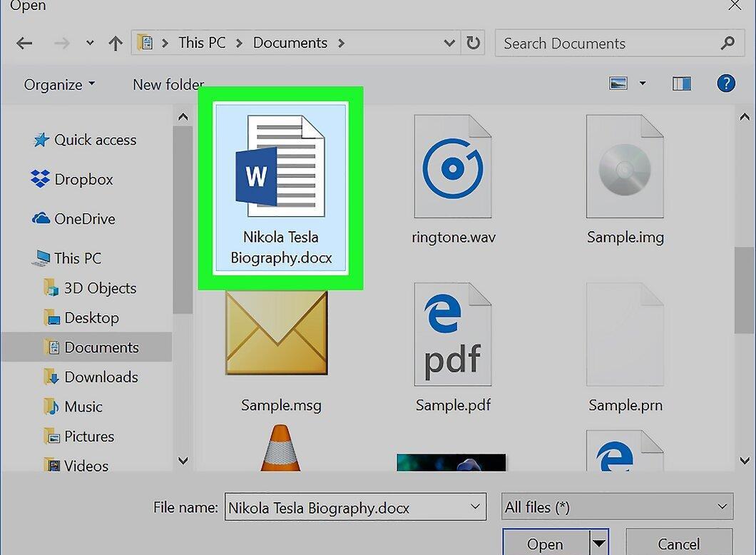Click the Sample.img file name

coord(625,238)
